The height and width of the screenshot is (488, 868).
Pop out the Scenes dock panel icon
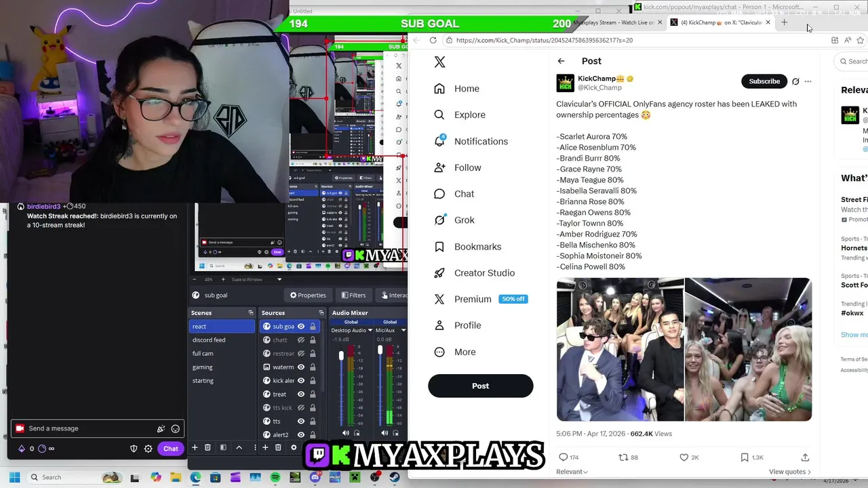tap(251, 312)
